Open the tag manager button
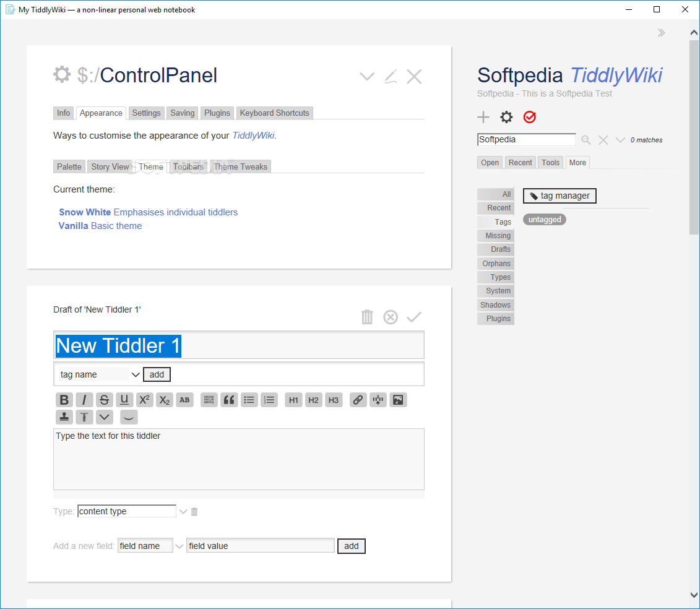Image resolution: width=700 pixels, height=609 pixels. [x=560, y=196]
